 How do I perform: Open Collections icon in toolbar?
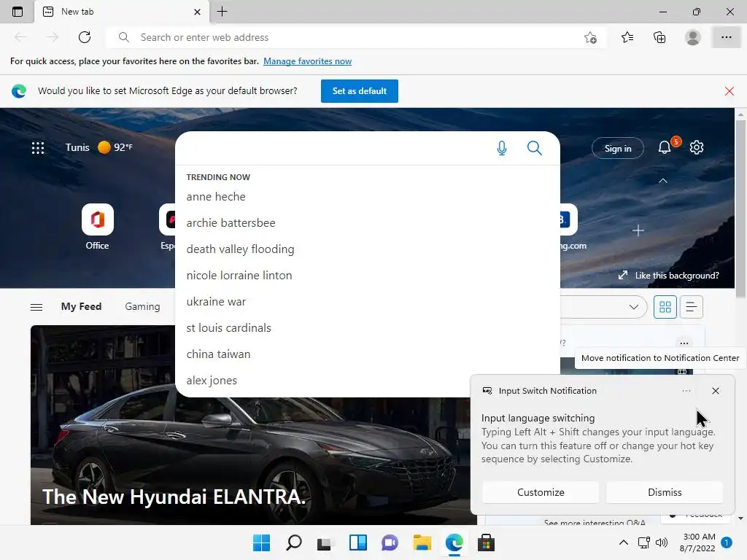(x=659, y=37)
